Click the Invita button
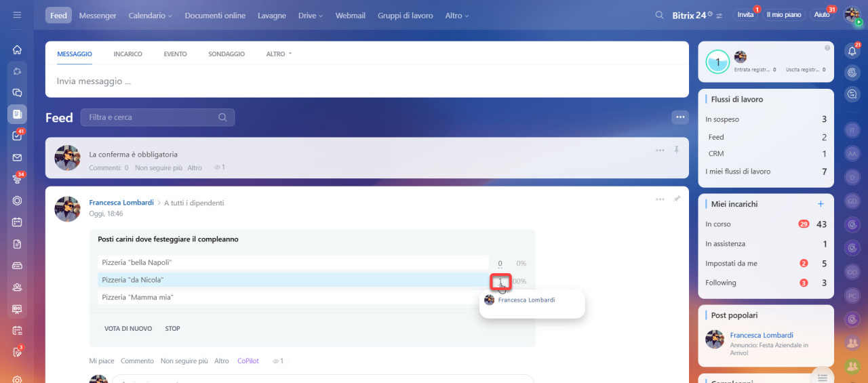The height and width of the screenshot is (383, 868). tap(745, 14)
